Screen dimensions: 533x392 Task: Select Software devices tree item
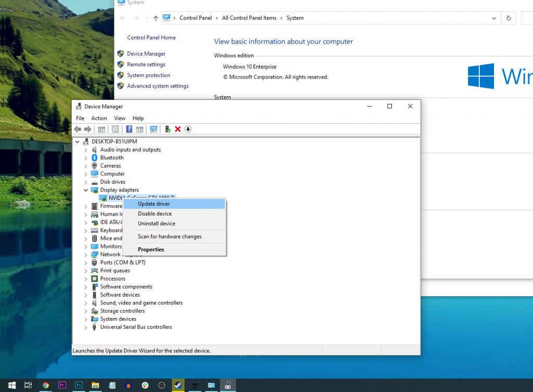click(x=120, y=295)
